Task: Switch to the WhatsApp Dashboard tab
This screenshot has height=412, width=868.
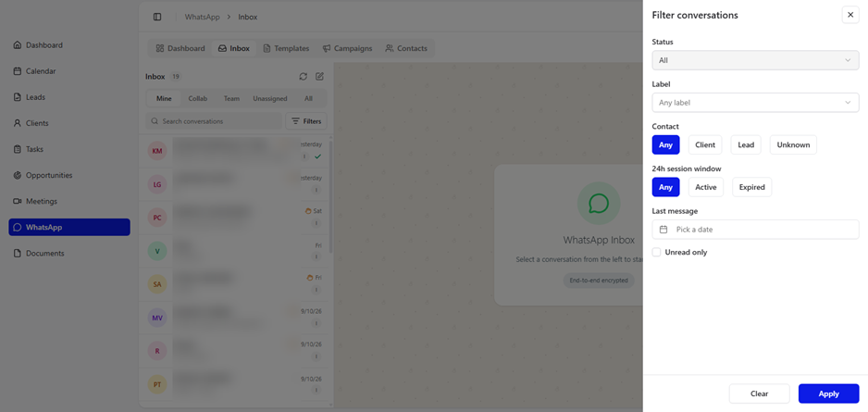Action: [180, 48]
